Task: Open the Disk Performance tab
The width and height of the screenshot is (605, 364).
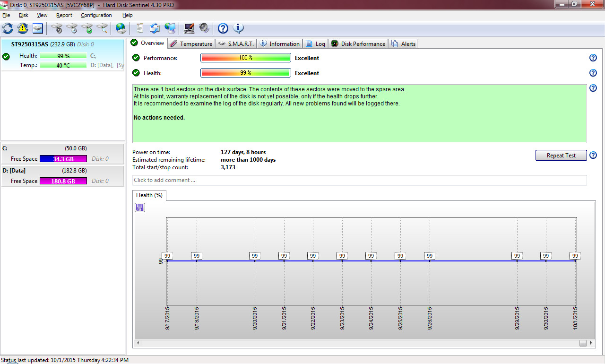Action: click(x=358, y=44)
